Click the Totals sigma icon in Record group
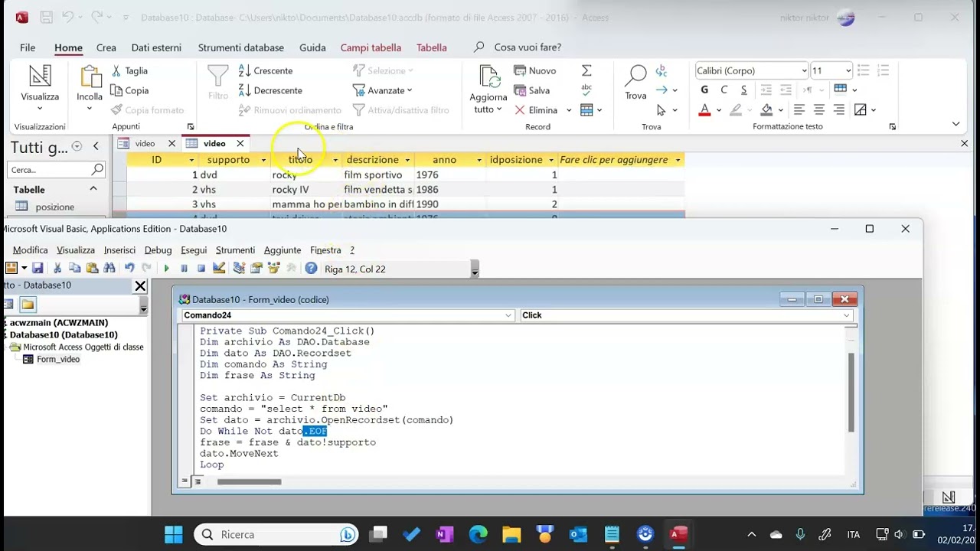This screenshot has width=980, height=551. [586, 70]
